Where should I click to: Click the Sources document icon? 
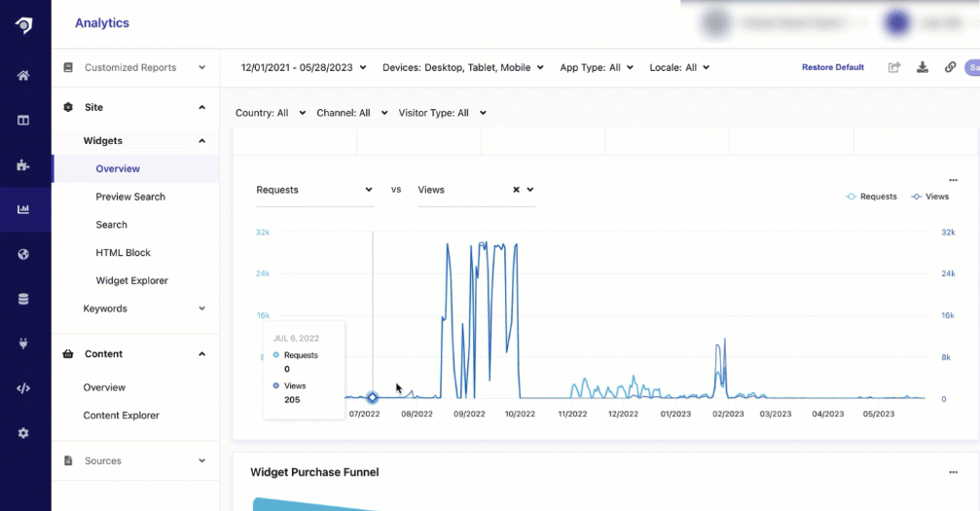(68, 460)
